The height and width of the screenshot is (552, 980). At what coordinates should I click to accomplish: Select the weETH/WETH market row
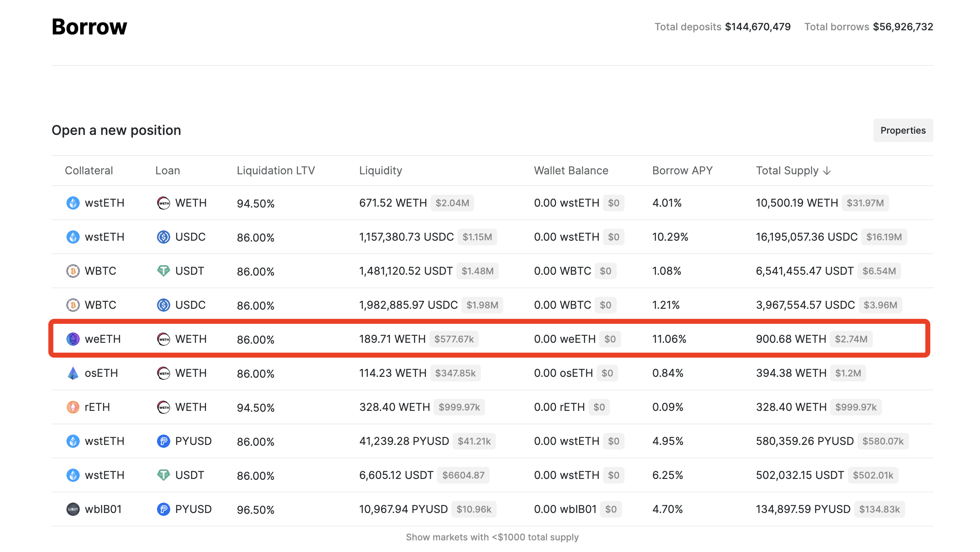pos(489,339)
